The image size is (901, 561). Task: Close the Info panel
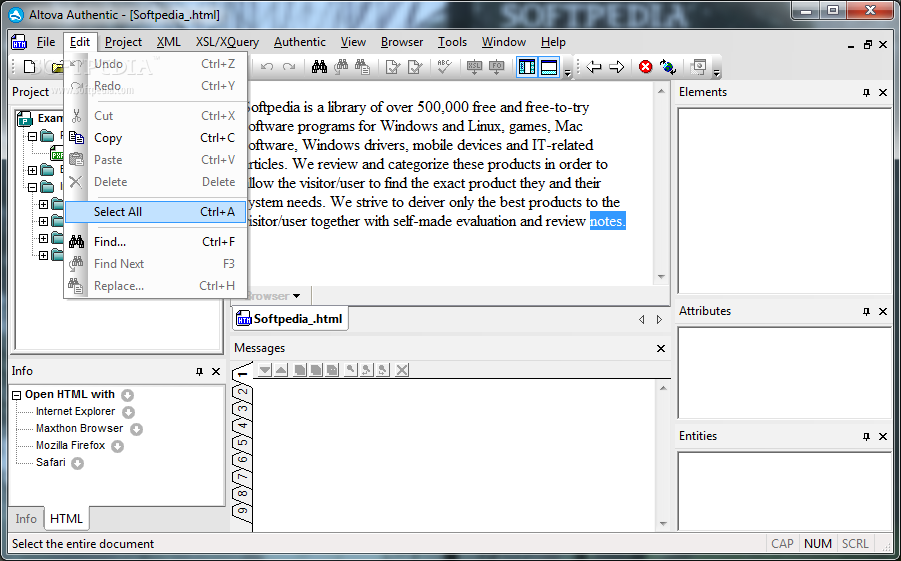(216, 372)
